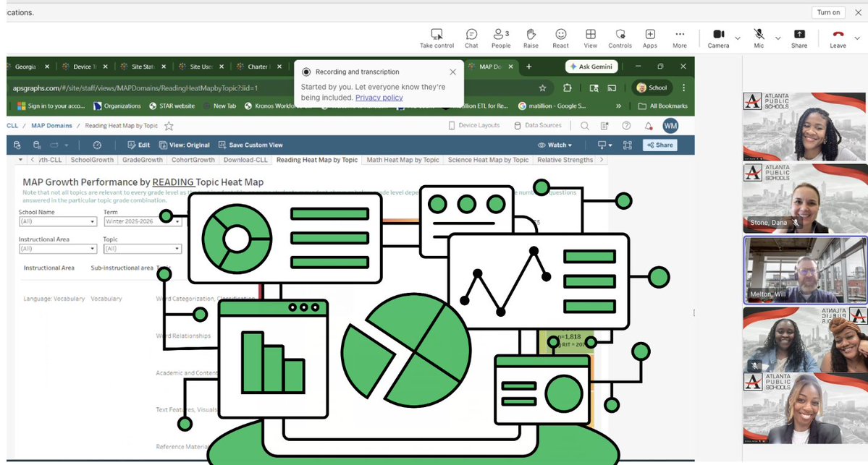Switch to Science Heat Map by Topic tab
Image resolution: width=868 pixels, height=465 pixels.
(488, 160)
